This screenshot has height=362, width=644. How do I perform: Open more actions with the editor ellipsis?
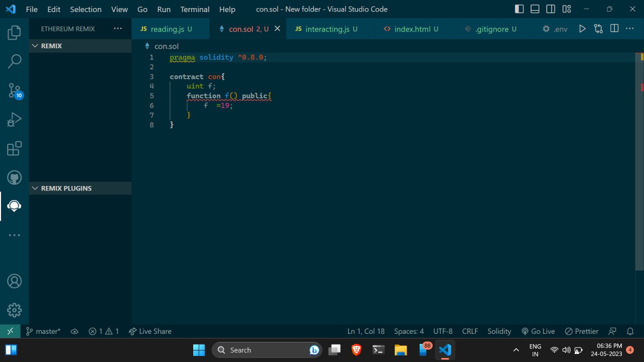coord(630,29)
